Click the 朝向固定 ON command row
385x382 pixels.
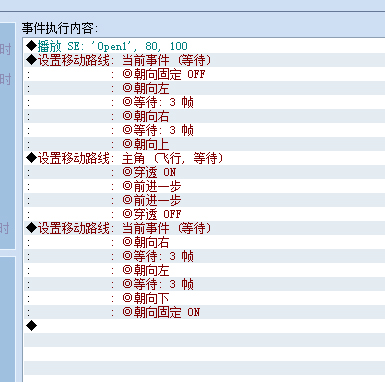[x=204, y=312]
